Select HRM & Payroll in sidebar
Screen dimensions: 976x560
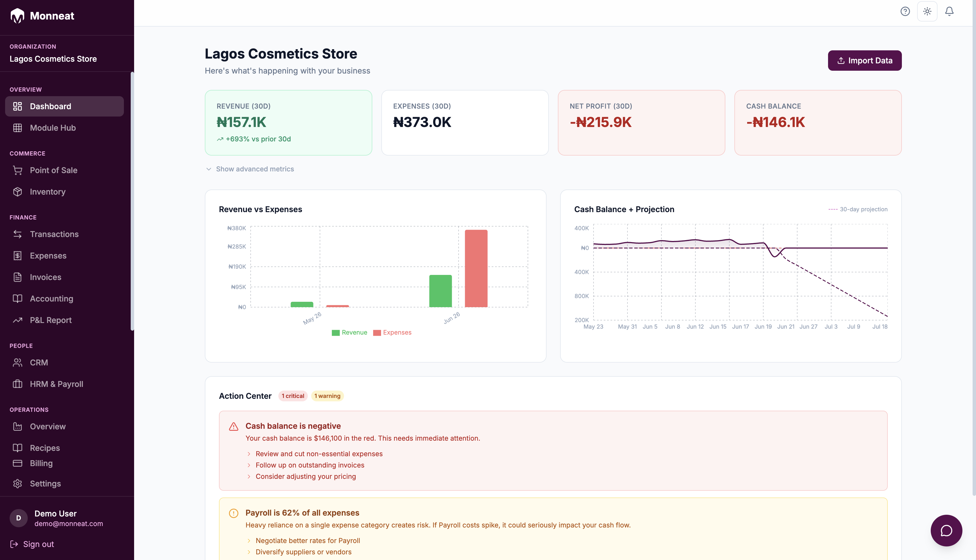[64, 384]
